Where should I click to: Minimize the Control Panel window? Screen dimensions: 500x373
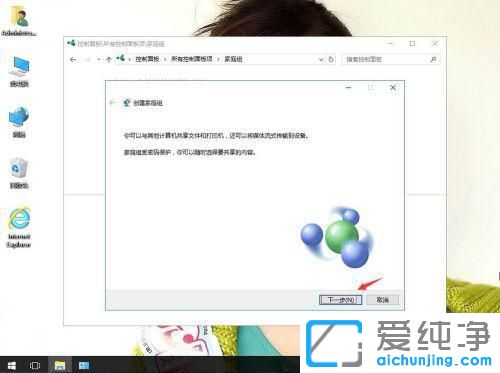click(x=391, y=43)
